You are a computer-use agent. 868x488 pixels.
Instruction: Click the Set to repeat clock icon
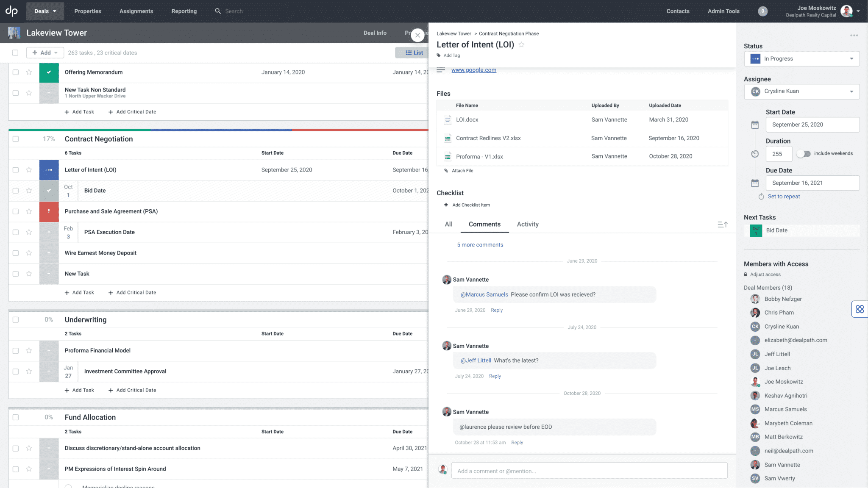coord(761,196)
